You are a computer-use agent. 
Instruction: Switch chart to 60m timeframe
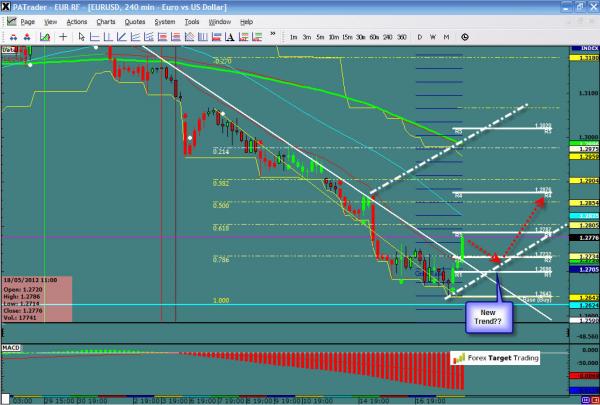[372, 34]
